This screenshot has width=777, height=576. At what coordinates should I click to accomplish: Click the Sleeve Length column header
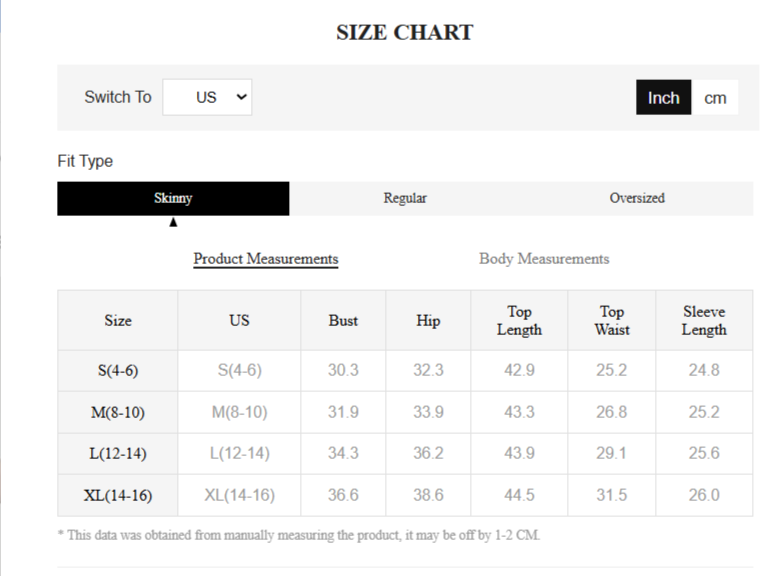click(x=704, y=321)
